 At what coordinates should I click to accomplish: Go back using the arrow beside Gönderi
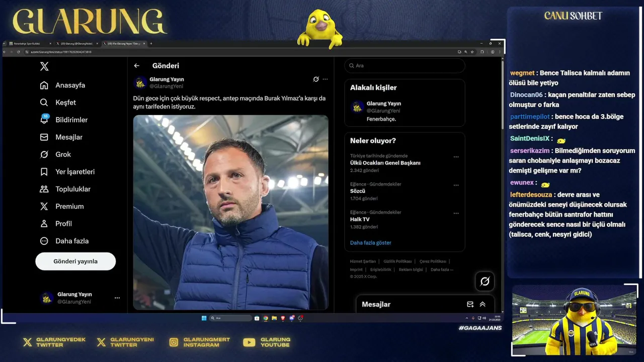pos(136,66)
